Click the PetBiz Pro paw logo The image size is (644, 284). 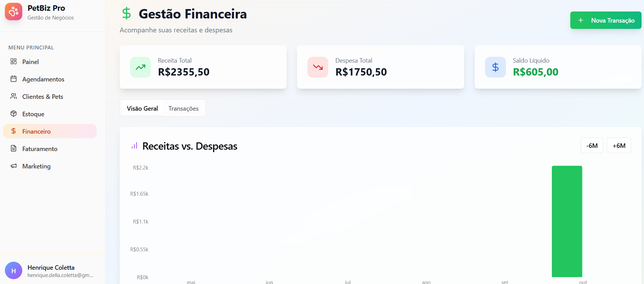pyautogui.click(x=14, y=12)
